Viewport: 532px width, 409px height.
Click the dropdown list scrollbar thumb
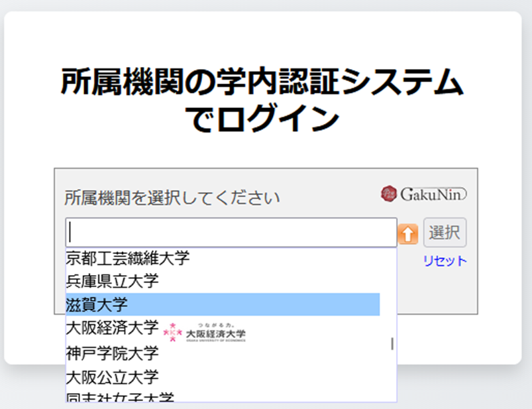(392, 343)
